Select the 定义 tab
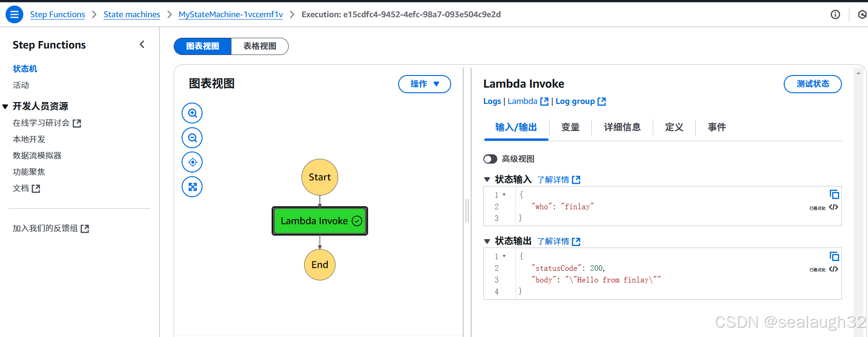868x337 pixels. coord(674,127)
